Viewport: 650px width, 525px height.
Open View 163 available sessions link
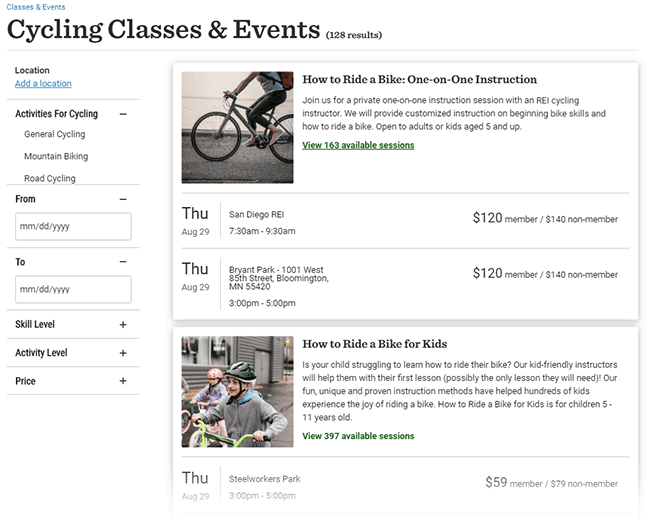tap(358, 145)
